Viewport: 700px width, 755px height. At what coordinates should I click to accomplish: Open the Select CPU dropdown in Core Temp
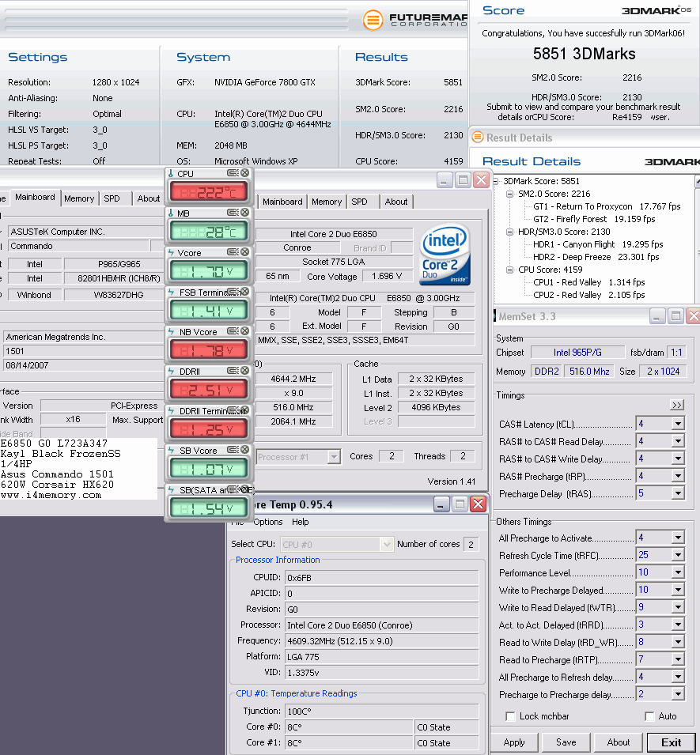point(386,544)
